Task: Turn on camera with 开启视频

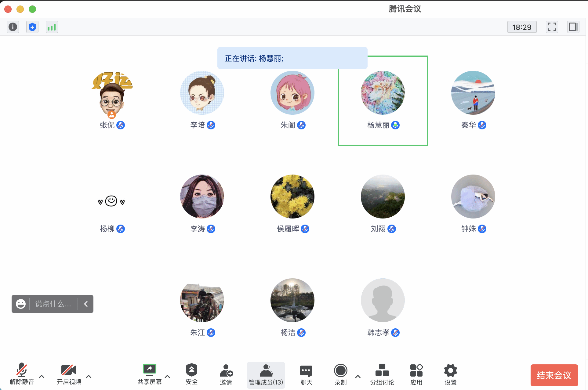Action: coord(69,374)
